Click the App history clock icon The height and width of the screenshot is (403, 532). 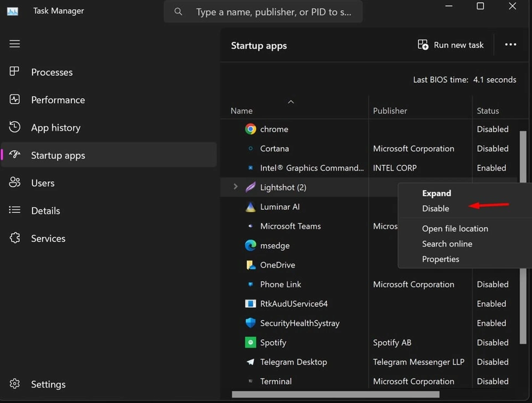(x=14, y=127)
